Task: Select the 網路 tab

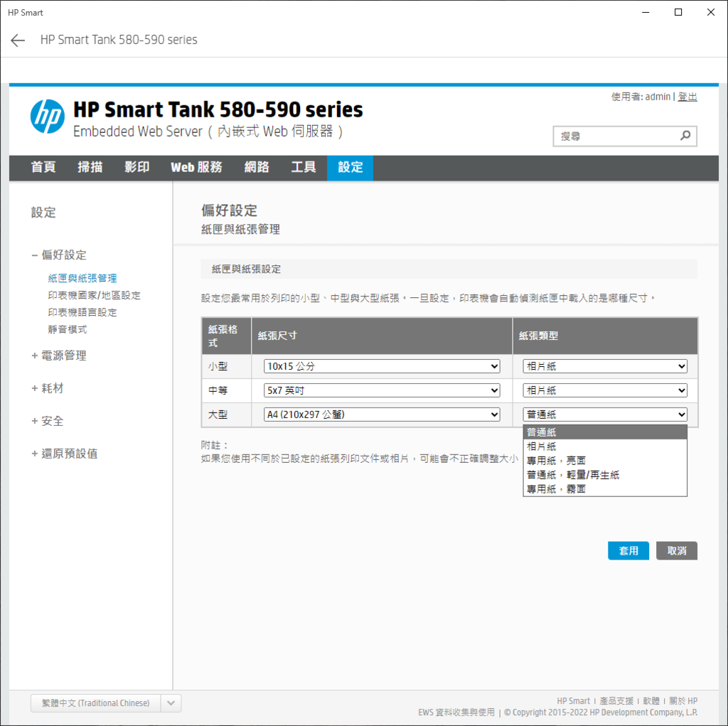Action: pos(257,167)
